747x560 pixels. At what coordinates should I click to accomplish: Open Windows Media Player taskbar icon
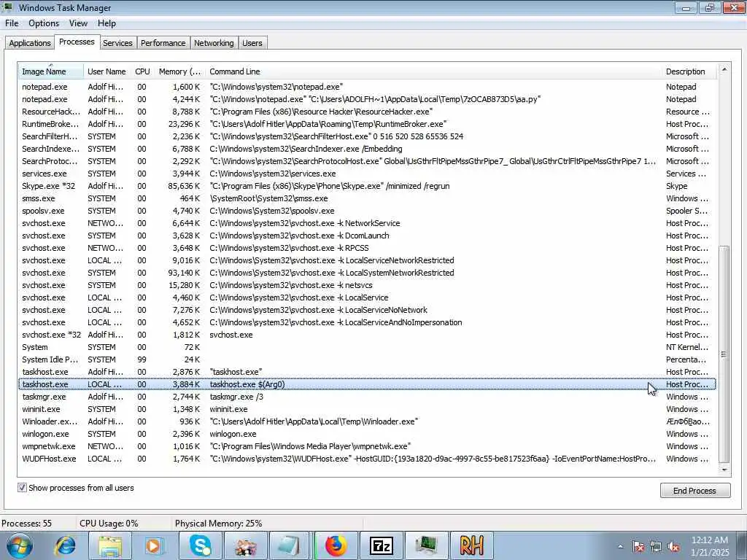[x=155, y=545]
